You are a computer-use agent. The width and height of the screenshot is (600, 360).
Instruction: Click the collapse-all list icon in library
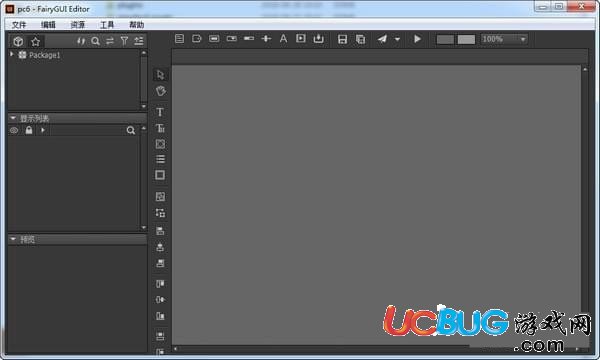[x=139, y=41]
